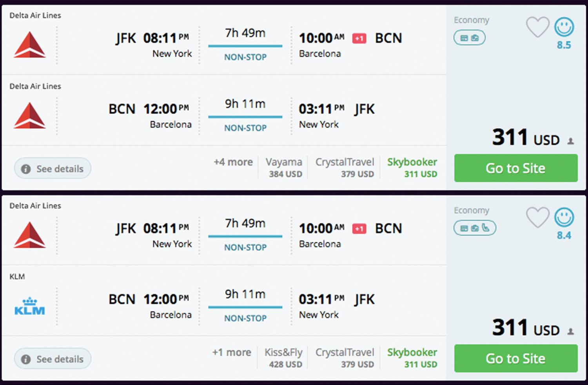Click first flight's amenities icons badge
The width and height of the screenshot is (588, 385).
(469, 38)
